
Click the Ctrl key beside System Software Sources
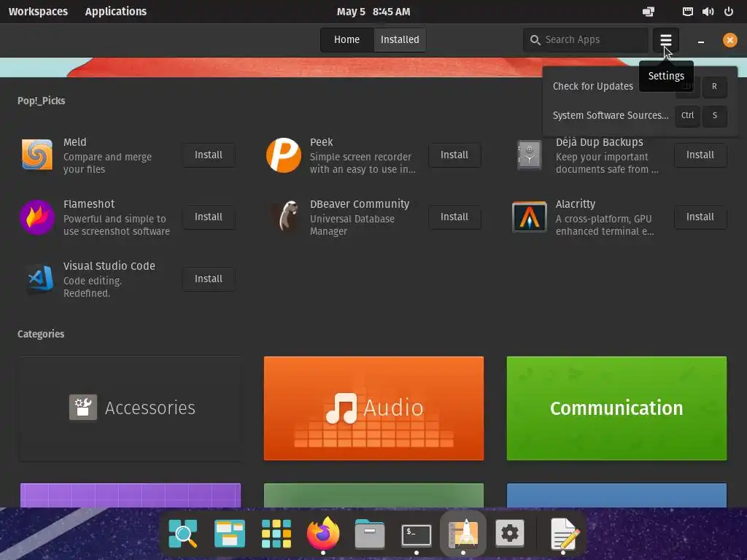(x=687, y=116)
